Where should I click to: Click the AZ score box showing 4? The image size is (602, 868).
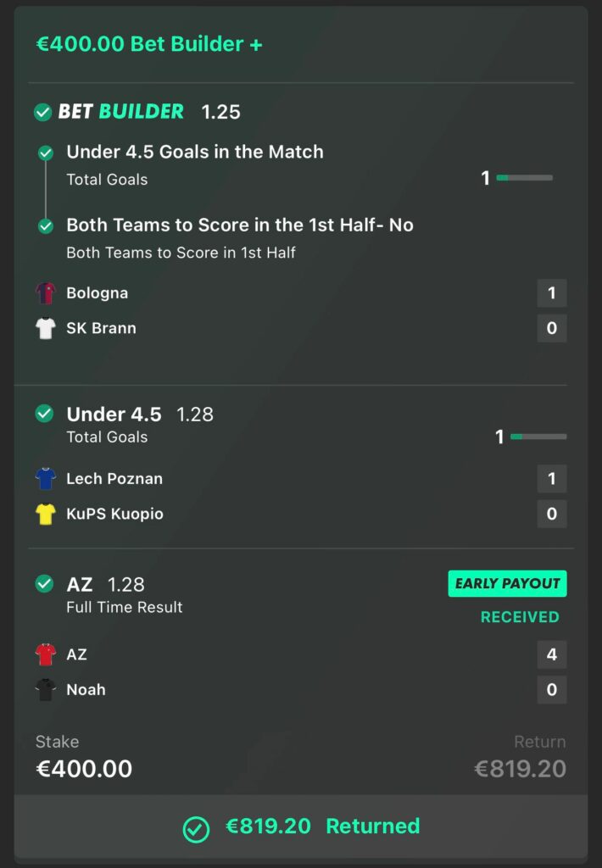coord(551,654)
